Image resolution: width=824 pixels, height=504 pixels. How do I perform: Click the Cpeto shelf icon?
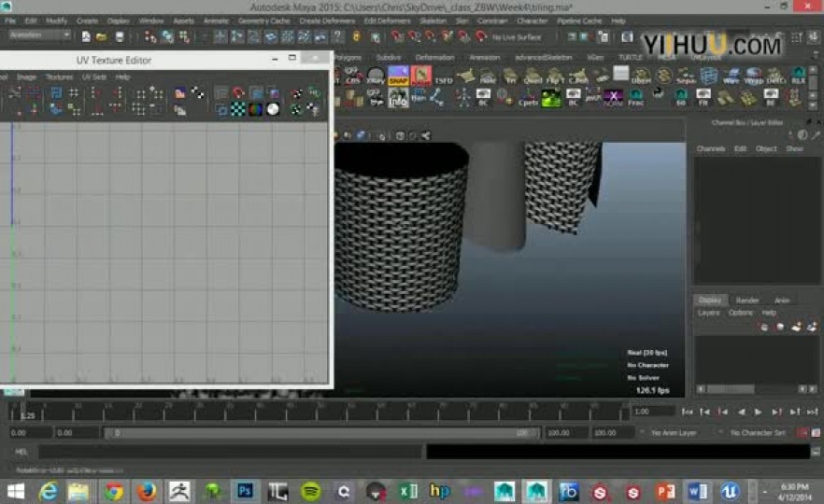[x=528, y=98]
